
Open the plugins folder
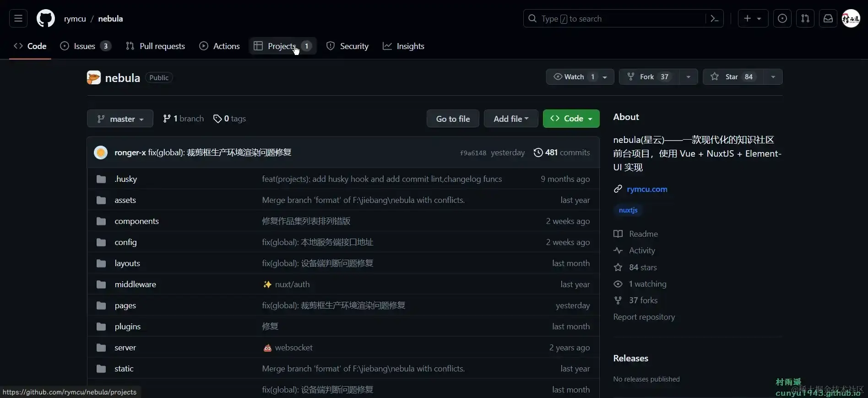tap(127, 327)
